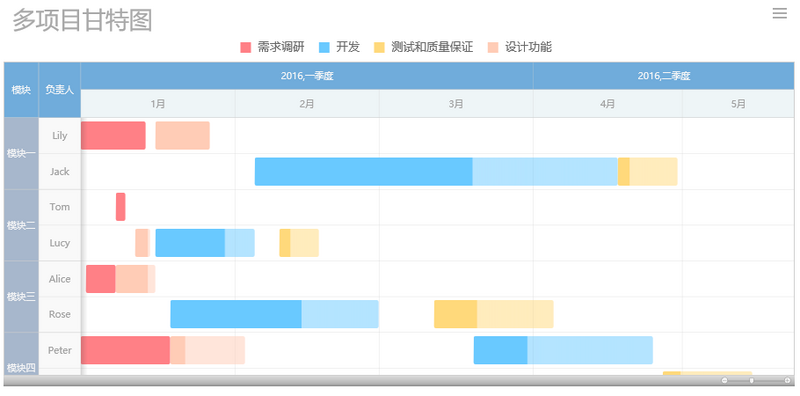Viewport: 800px width, 396px height.
Task: Click Alice's peach 设计功能 task bar
Action: 135,279
